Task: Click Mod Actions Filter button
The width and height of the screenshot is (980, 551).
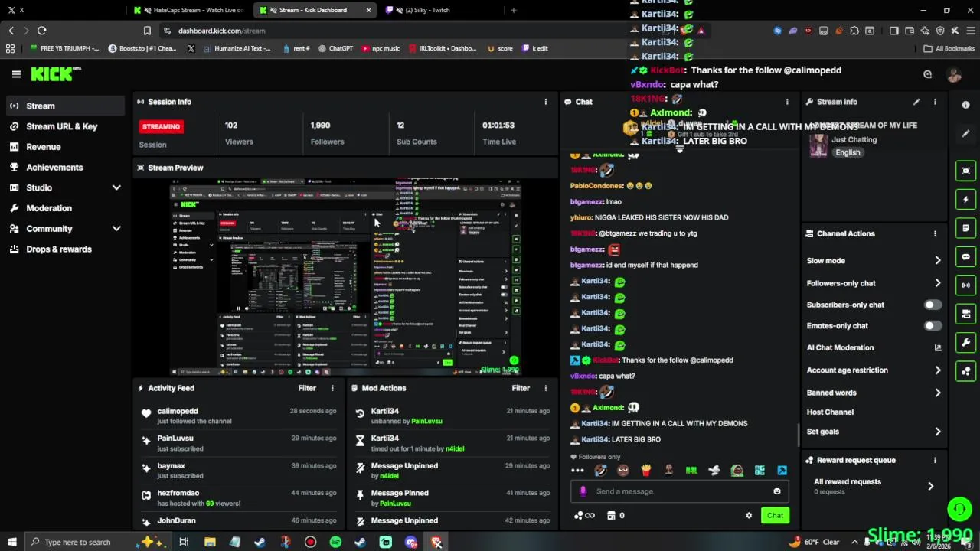Action: coord(521,388)
